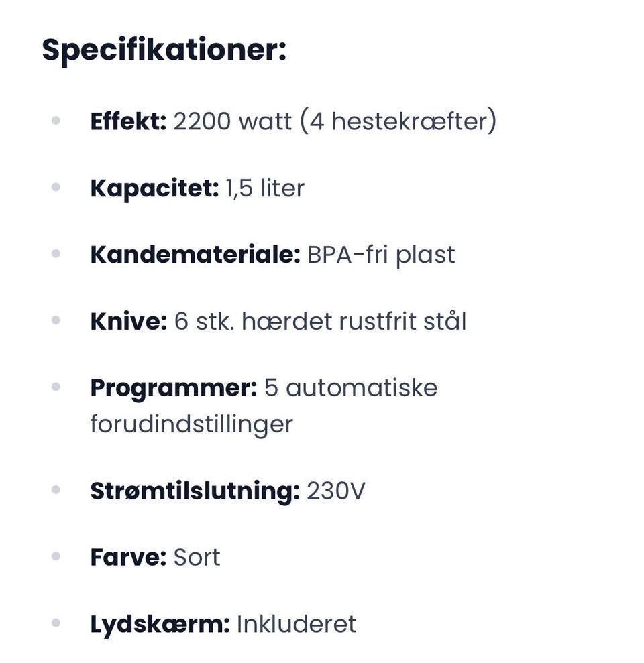The image size is (644, 663).
Task: Click the Knive label
Action: pos(128,322)
